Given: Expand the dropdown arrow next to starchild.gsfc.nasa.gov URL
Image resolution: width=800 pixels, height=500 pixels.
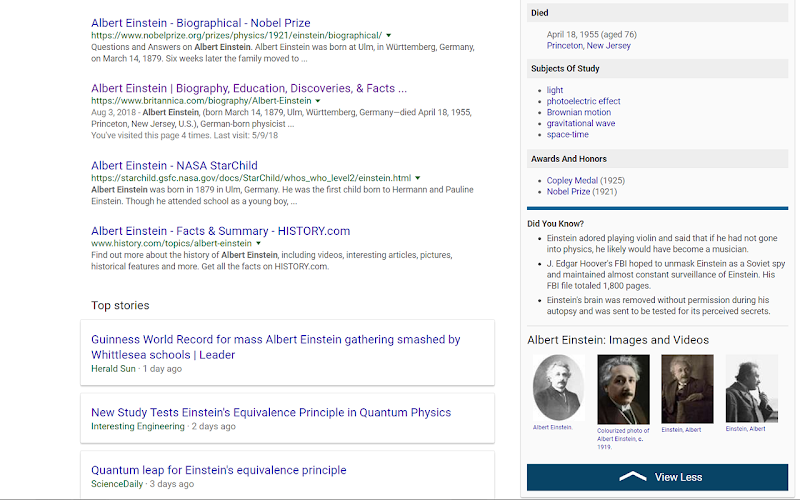Looking at the screenshot, I should tap(418, 178).
